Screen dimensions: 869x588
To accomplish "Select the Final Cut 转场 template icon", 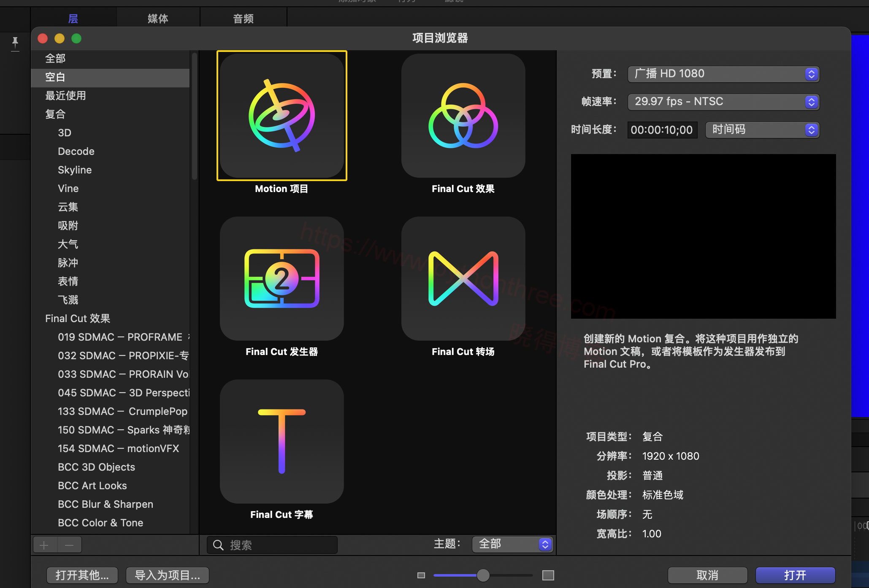I will 463,279.
